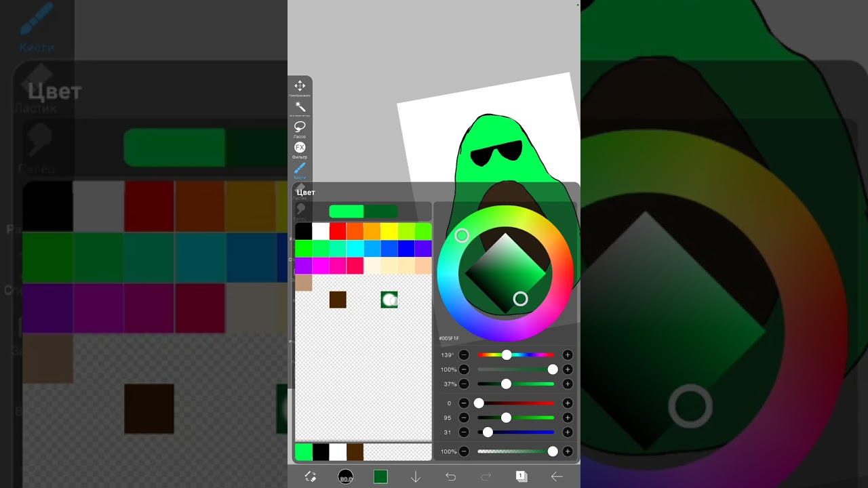
Task: Tap the hex code #005F1F
Action: pos(449,338)
